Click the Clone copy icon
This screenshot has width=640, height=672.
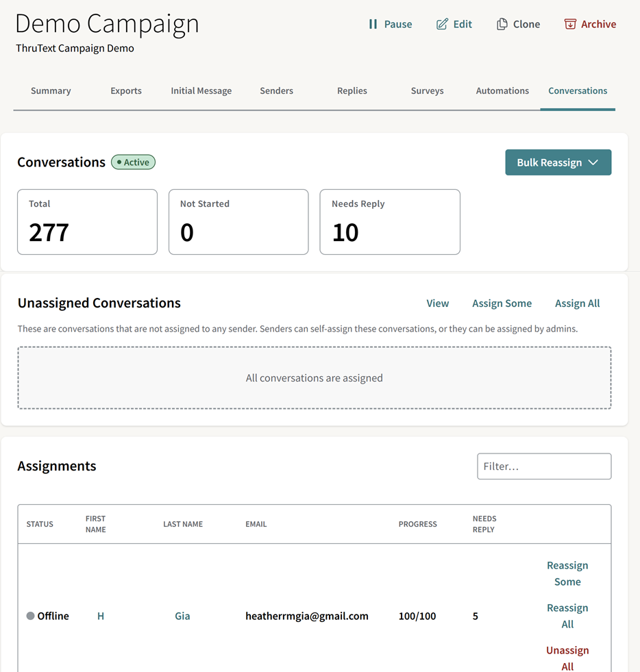pos(502,24)
